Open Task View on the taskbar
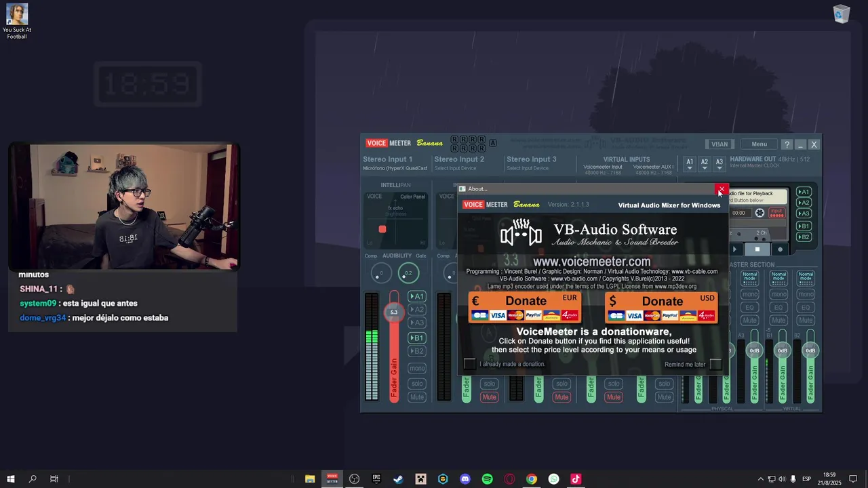The height and width of the screenshot is (488, 868). [54, 479]
